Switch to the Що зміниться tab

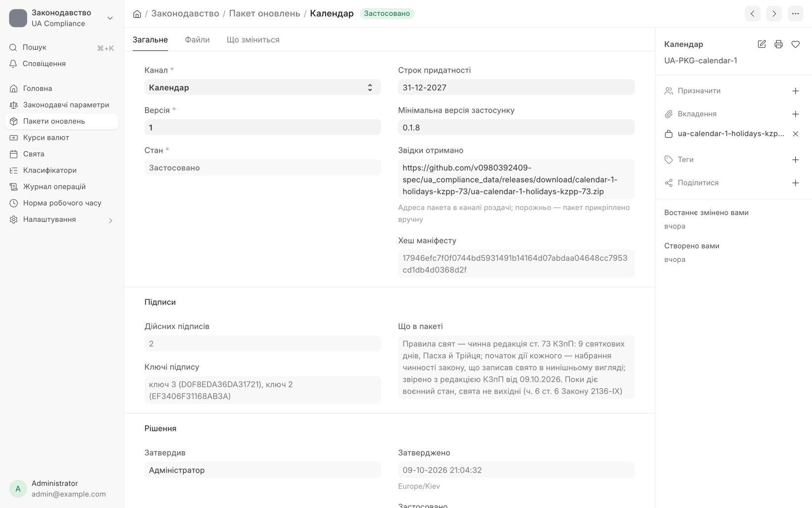pos(253,40)
